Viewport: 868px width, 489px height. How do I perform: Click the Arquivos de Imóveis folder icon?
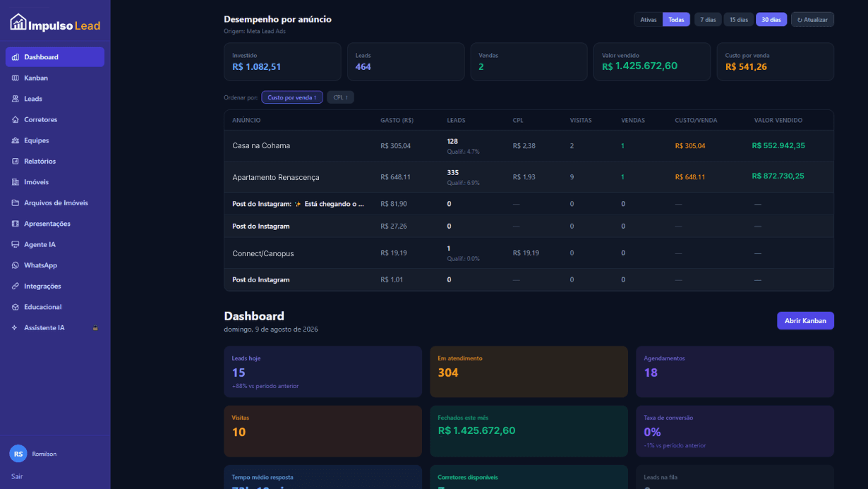click(x=16, y=203)
